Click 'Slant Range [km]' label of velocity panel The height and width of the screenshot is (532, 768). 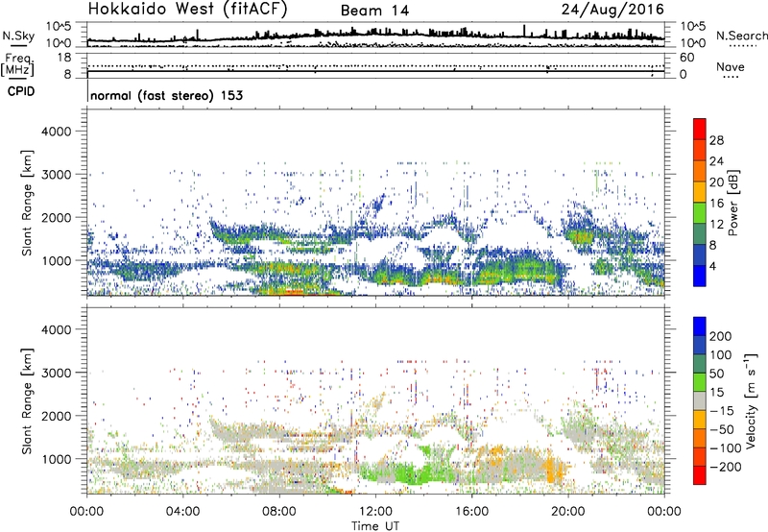click(x=27, y=401)
